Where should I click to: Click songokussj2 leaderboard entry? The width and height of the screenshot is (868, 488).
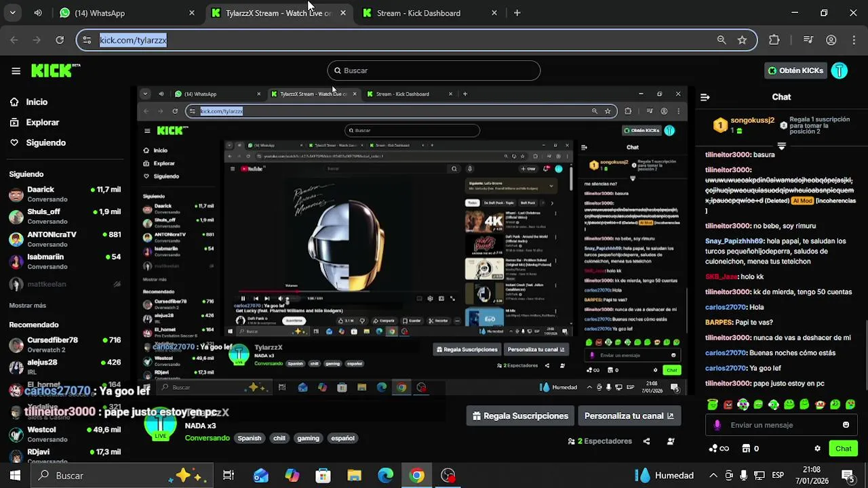[744, 125]
